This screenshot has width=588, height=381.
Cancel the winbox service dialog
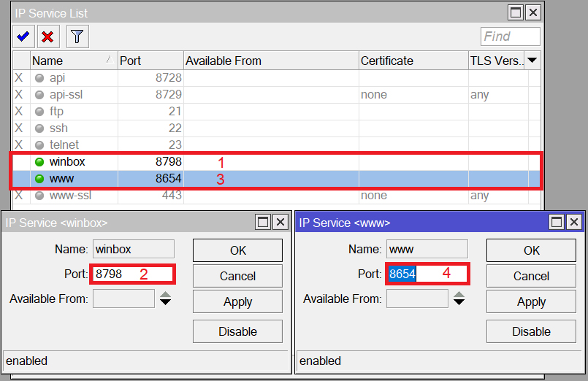pos(237,276)
